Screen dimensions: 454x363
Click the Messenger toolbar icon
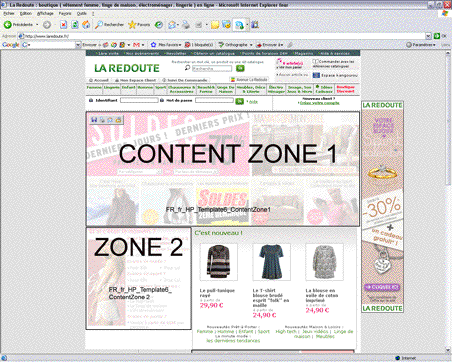pos(226,25)
